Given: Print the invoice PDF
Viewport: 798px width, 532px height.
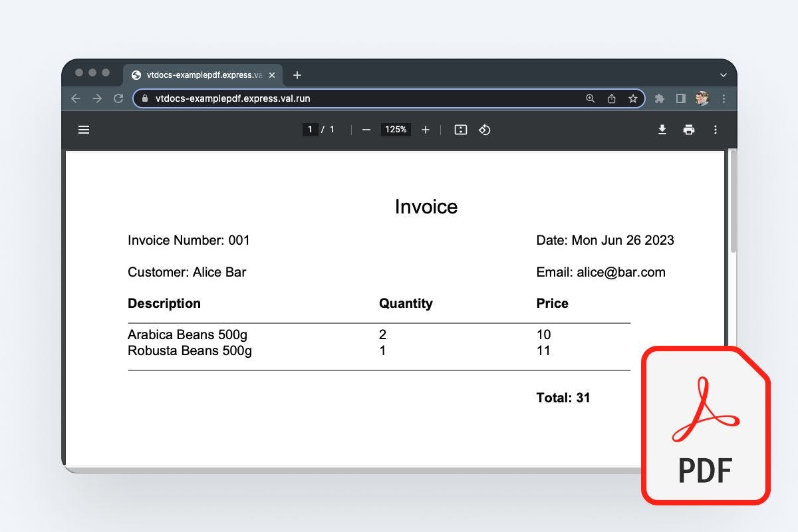Looking at the screenshot, I should 689,130.
